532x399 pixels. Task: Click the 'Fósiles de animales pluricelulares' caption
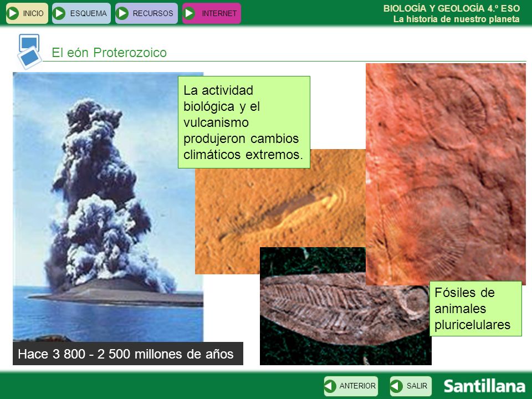pos(475,309)
